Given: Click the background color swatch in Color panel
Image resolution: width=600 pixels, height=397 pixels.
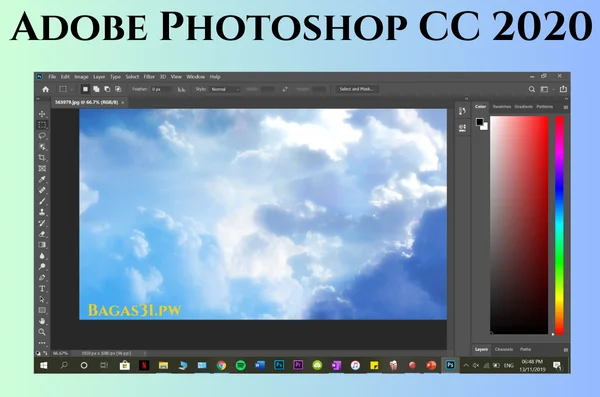Looking at the screenshot, I should [x=485, y=127].
